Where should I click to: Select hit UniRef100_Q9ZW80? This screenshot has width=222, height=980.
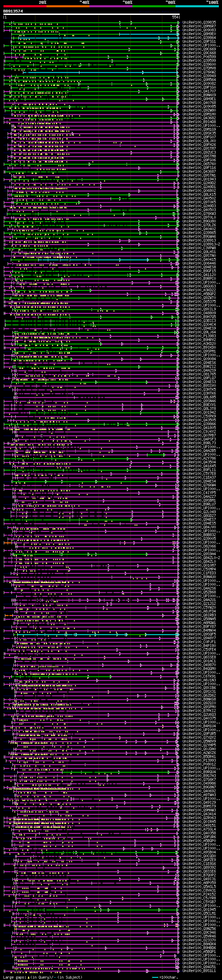(199, 110)
